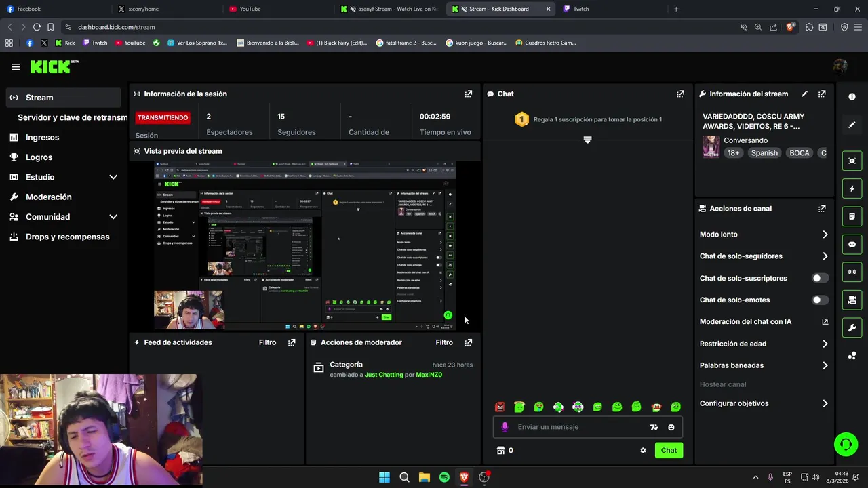Insert the angry red emote
868x488 pixels.
(x=500, y=407)
